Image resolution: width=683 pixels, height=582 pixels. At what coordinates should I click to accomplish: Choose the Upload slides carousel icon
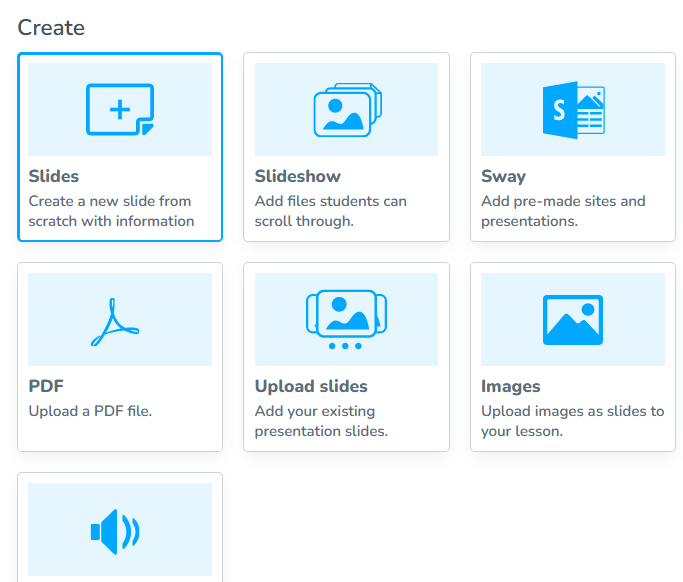tap(346, 318)
